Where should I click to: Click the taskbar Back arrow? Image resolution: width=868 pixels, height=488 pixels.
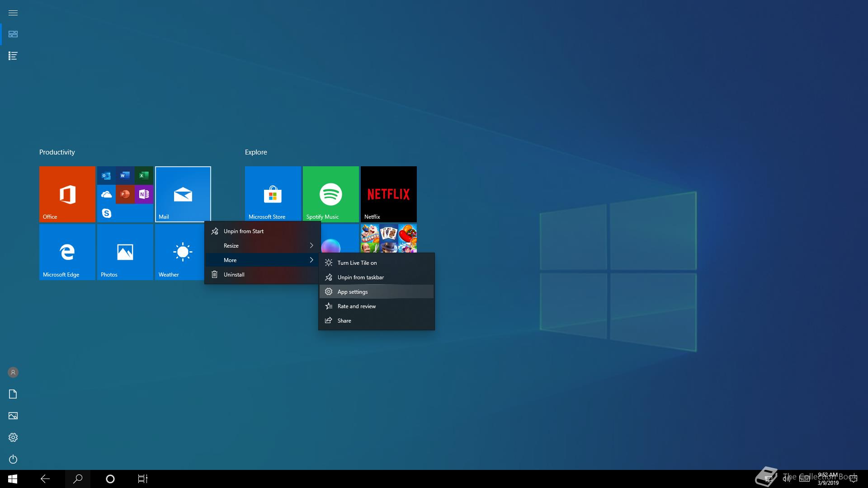pos(45,479)
